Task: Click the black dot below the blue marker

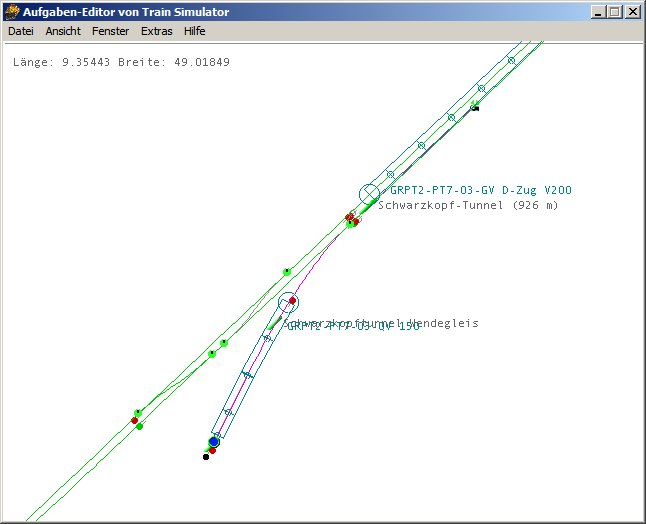Action: click(x=206, y=457)
